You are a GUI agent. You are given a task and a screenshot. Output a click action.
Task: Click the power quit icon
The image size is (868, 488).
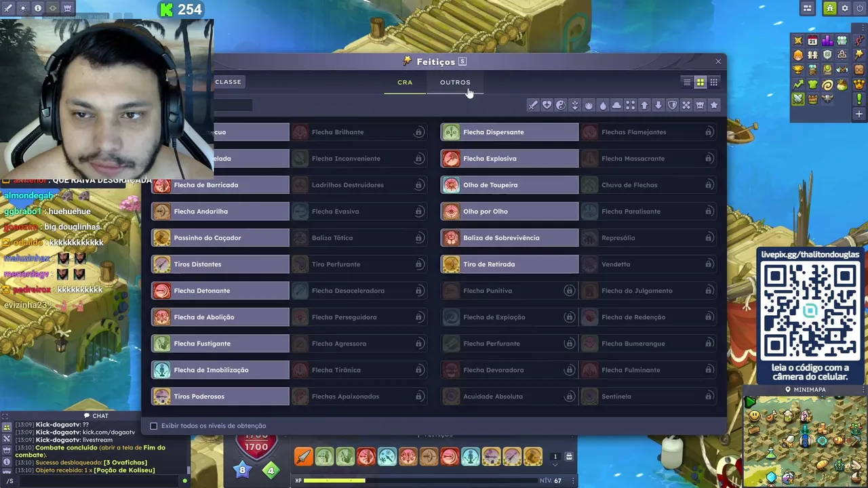(x=859, y=8)
